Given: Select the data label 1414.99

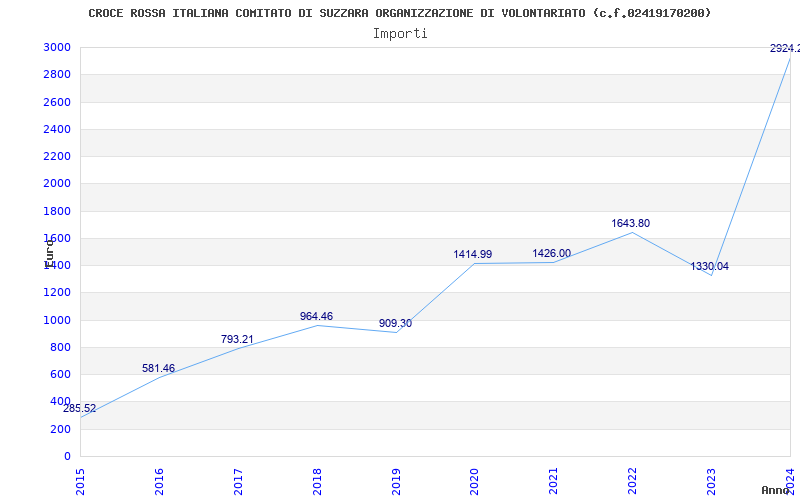Looking at the screenshot, I should (472, 254).
